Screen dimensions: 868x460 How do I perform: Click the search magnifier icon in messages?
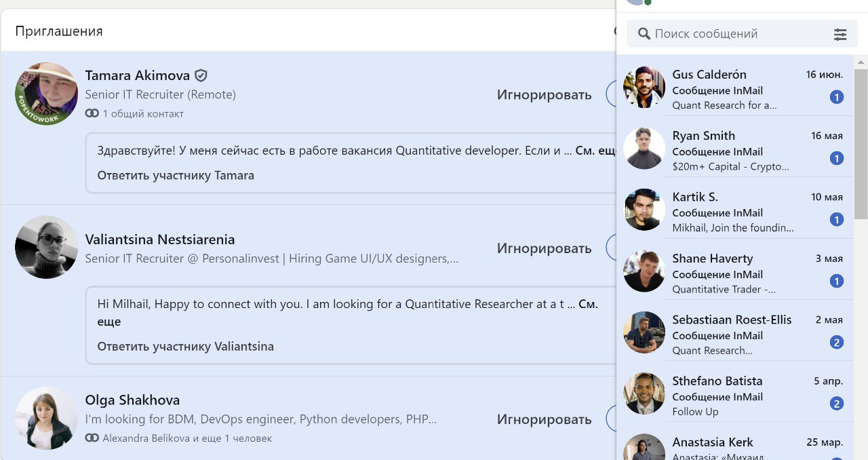coord(644,34)
